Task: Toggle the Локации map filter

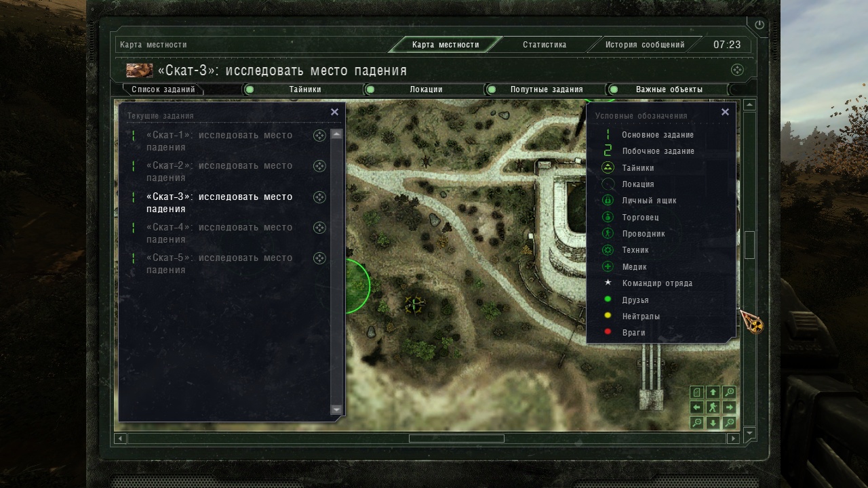Action: (424, 89)
